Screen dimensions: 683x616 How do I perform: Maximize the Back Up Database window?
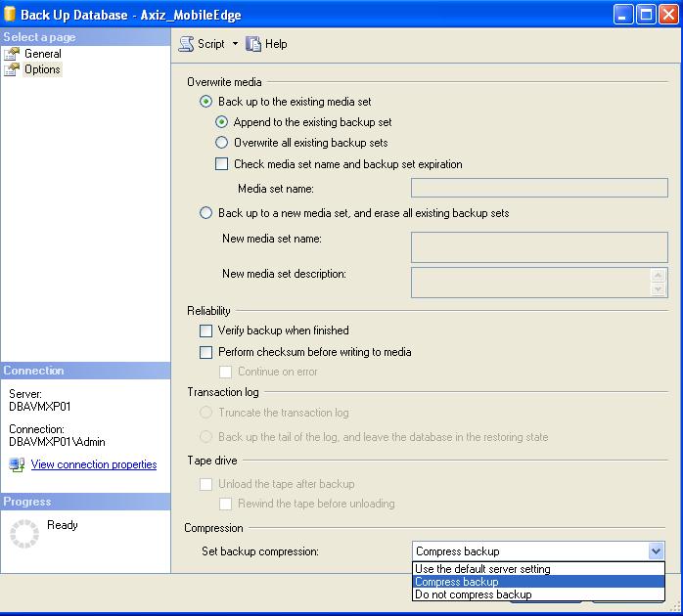(x=646, y=15)
